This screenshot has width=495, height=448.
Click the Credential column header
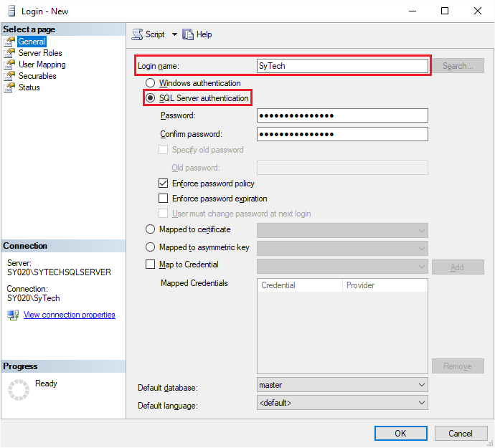click(300, 285)
